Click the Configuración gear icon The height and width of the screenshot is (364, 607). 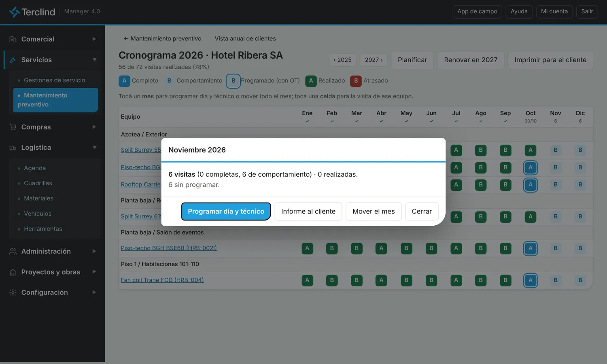(13, 292)
